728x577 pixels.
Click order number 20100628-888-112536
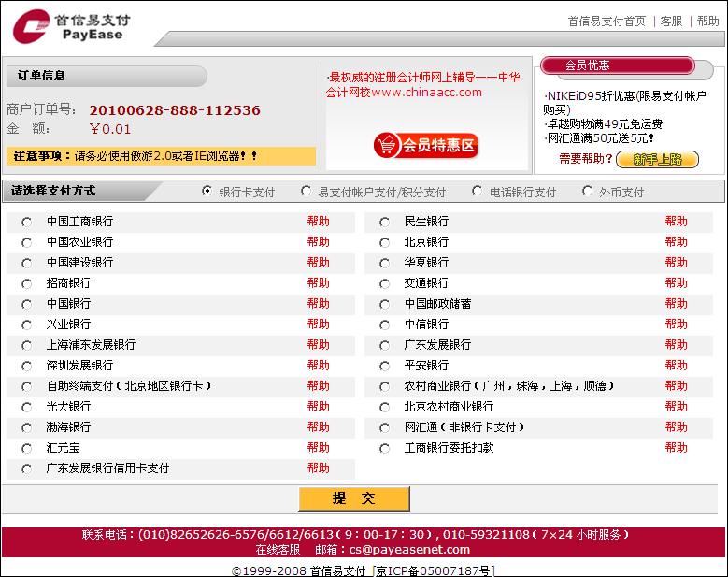point(175,110)
